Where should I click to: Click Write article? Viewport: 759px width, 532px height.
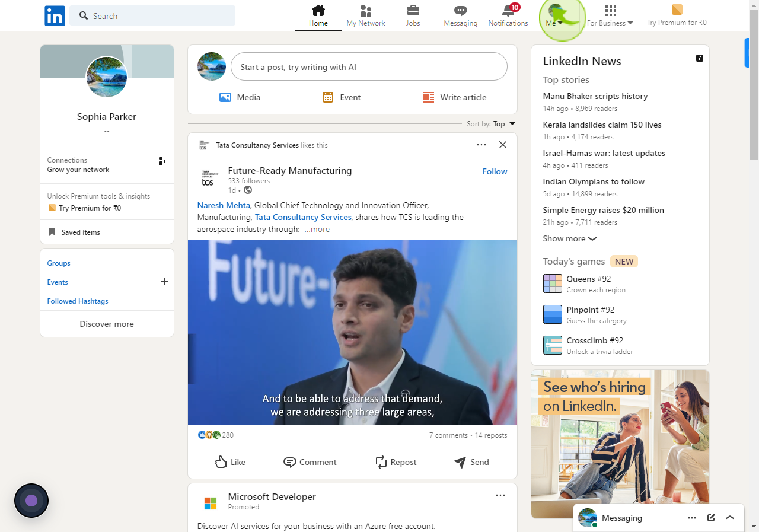tap(455, 97)
